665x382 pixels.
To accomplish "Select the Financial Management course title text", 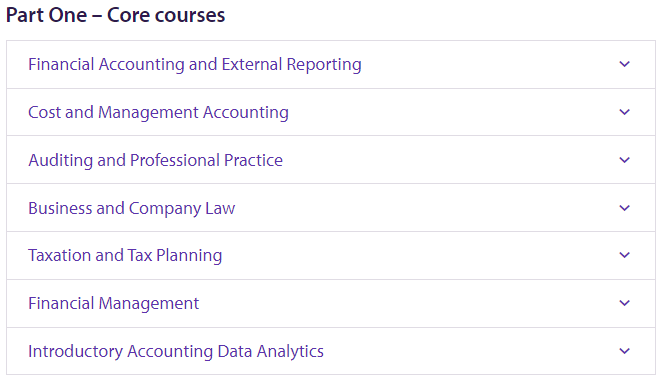I will coord(113,304).
